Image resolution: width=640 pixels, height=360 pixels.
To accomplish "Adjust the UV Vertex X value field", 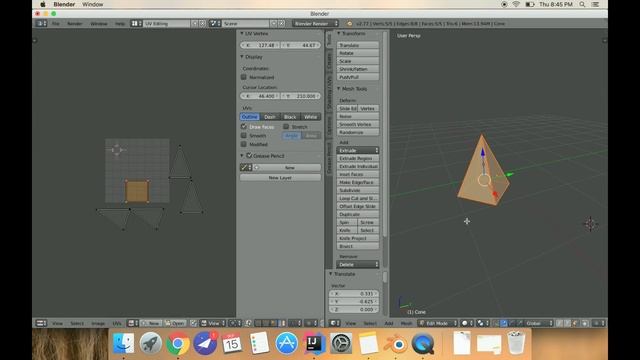I will click(x=260, y=45).
